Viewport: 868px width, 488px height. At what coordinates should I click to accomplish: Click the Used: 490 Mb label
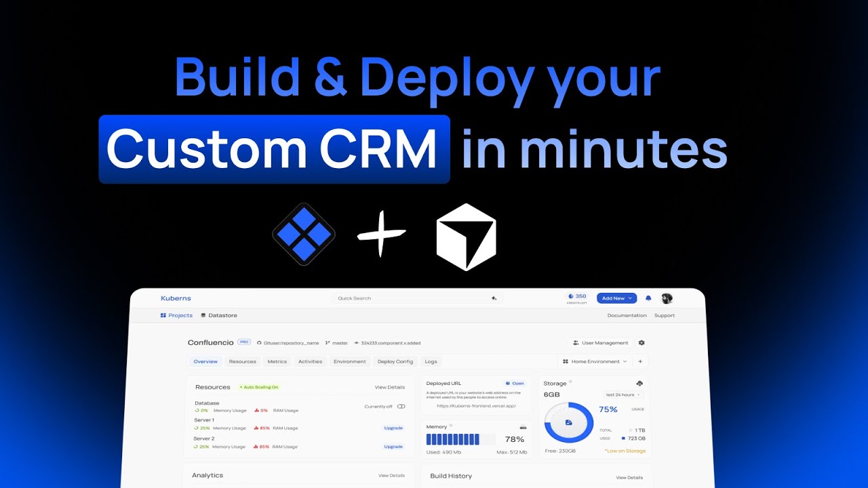coord(444,452)
